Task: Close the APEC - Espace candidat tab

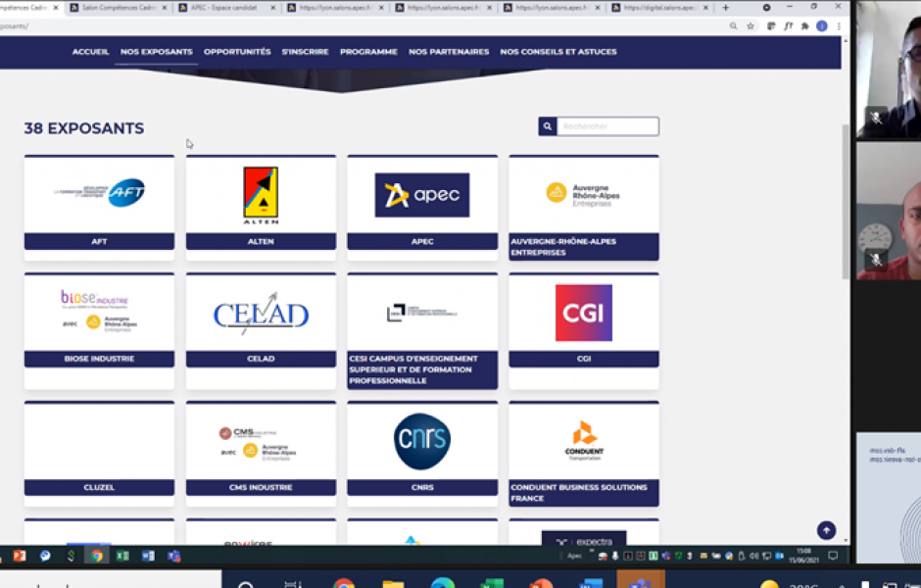Action: click(x=272, y=8)
